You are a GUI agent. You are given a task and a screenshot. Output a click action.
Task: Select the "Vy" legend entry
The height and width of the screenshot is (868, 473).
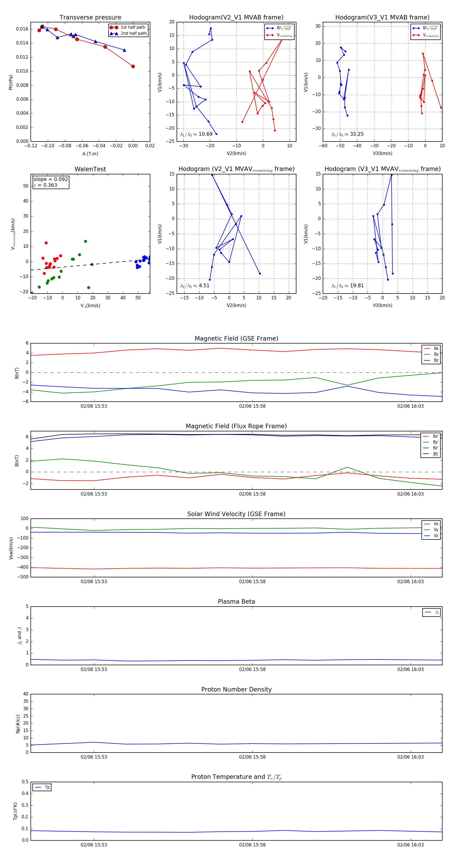(431, 530)
